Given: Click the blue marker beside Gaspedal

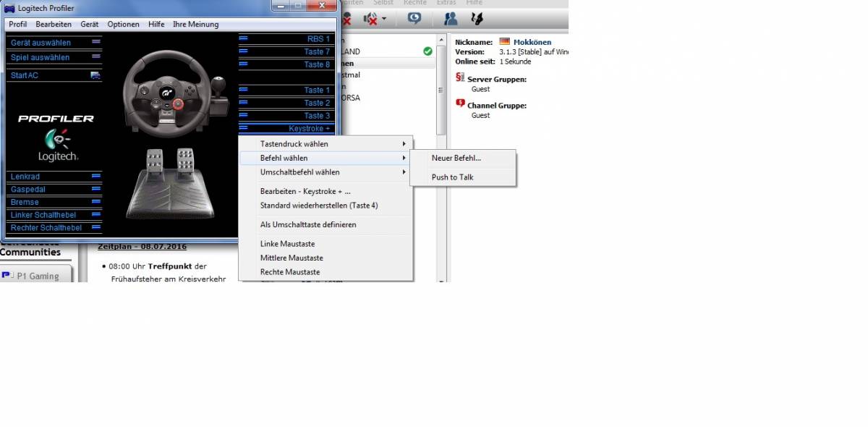Looking at the screenshot, I should pos(95,189).
